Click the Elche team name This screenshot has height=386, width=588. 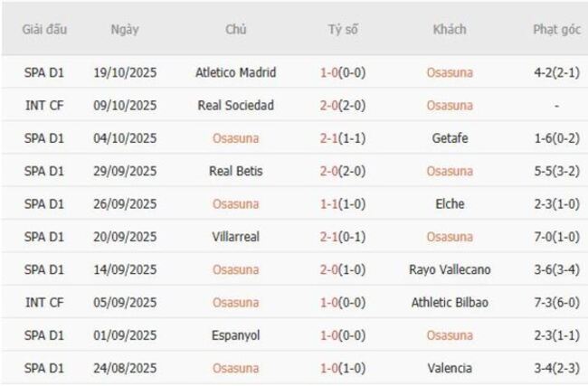pyautogui.click(x=450, y=203)
